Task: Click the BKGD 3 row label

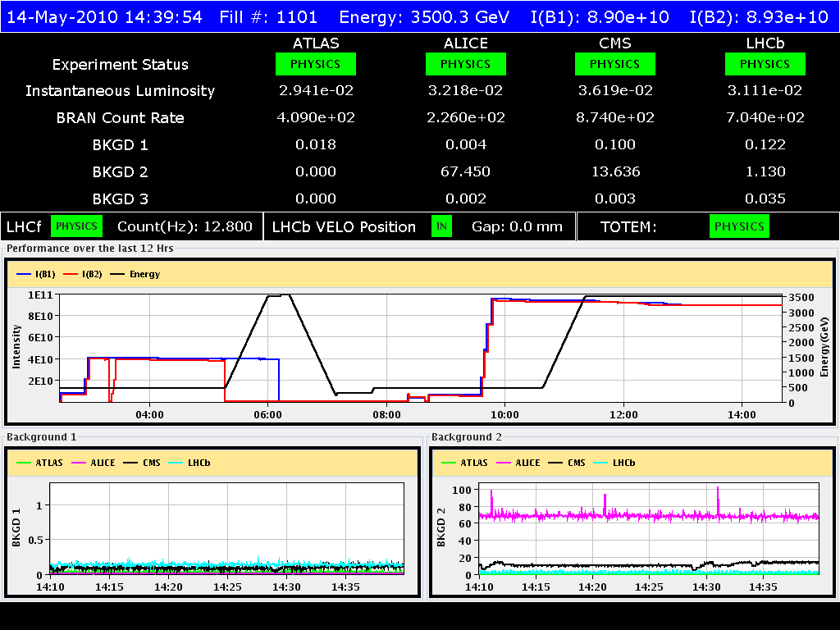Action: (120, 199)
